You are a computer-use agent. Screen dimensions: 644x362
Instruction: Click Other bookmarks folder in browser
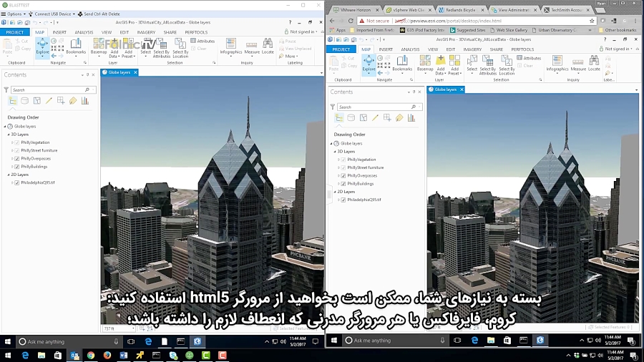(x=618, y=30)
